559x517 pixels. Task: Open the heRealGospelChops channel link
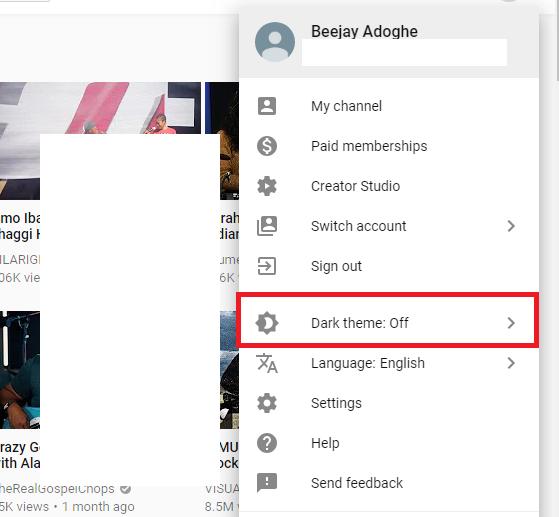[x=57, y=489]
